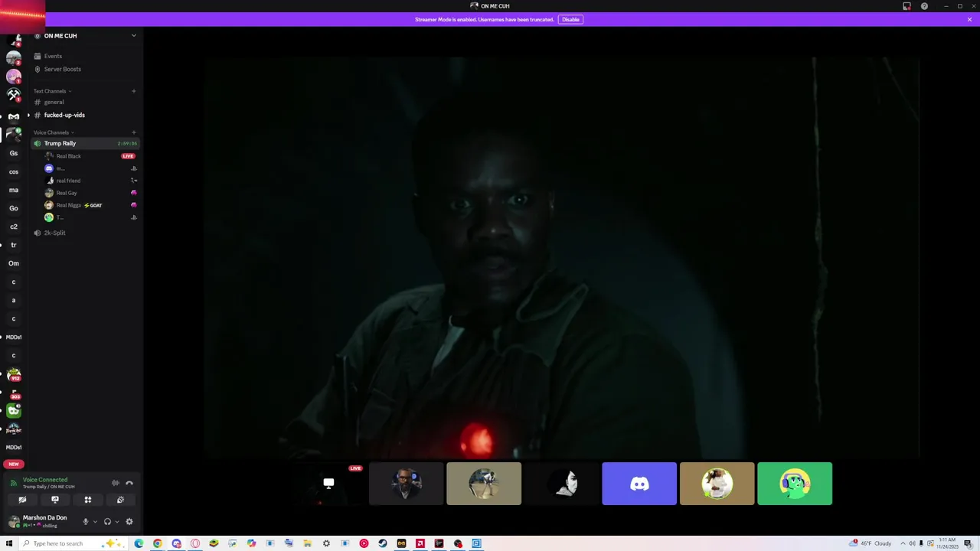Open the Go server
980x551 pixels.
click(x=14, y=208)
